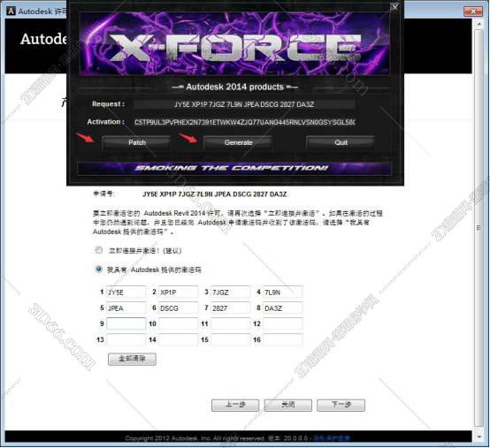Click activation field 4 containing 7L9N
Image resolution: width=490 pixels, height=448 pixels.
(x=283, y=292)
